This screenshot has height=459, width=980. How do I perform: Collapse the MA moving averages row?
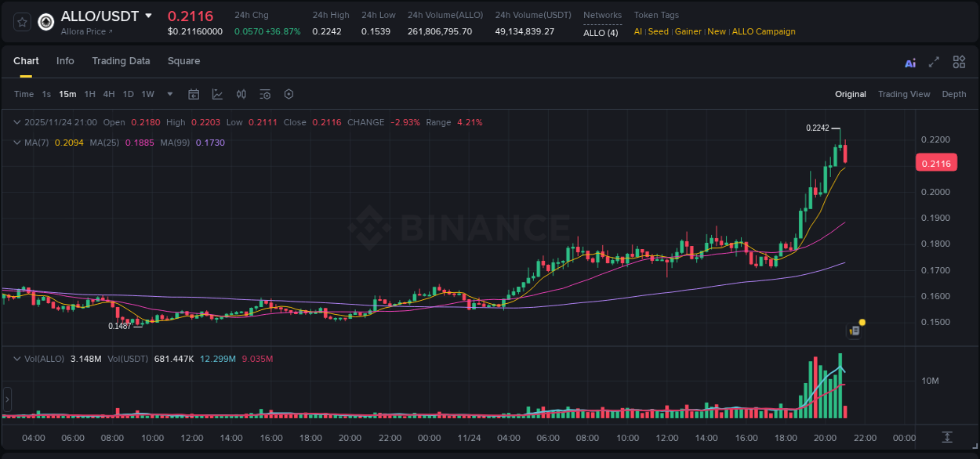tap(17, 143)
